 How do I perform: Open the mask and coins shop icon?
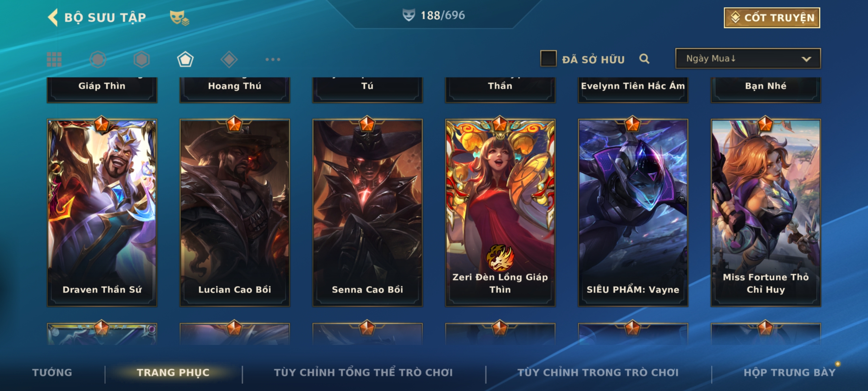(179, 18)
